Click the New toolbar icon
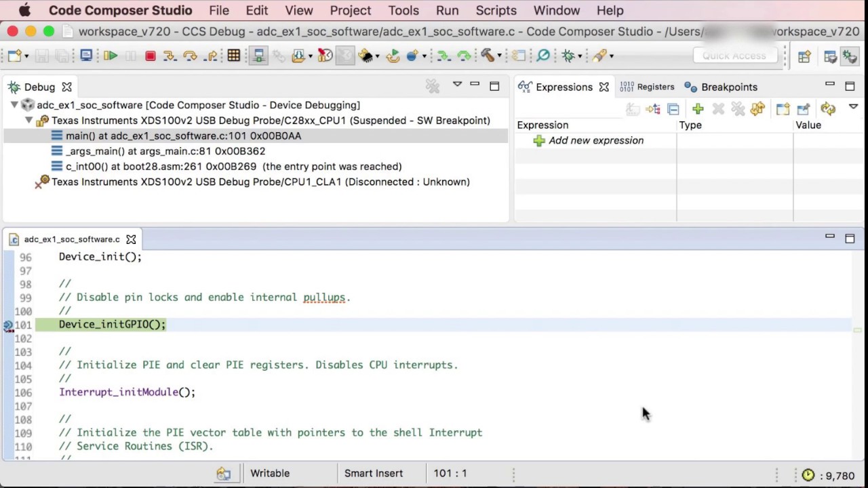 (14, 56)
